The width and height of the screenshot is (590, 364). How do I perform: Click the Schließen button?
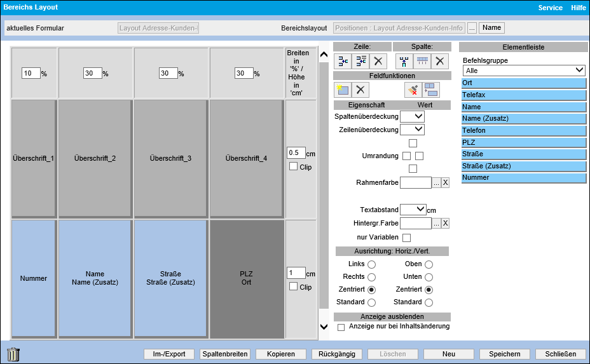click(561, 354)
